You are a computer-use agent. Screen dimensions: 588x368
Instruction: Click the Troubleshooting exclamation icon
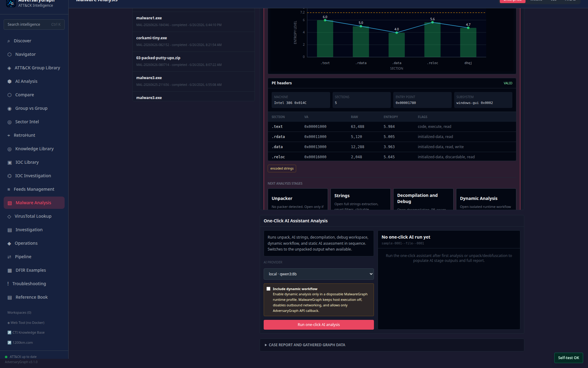pyautogui.click(x=8, y=284)
